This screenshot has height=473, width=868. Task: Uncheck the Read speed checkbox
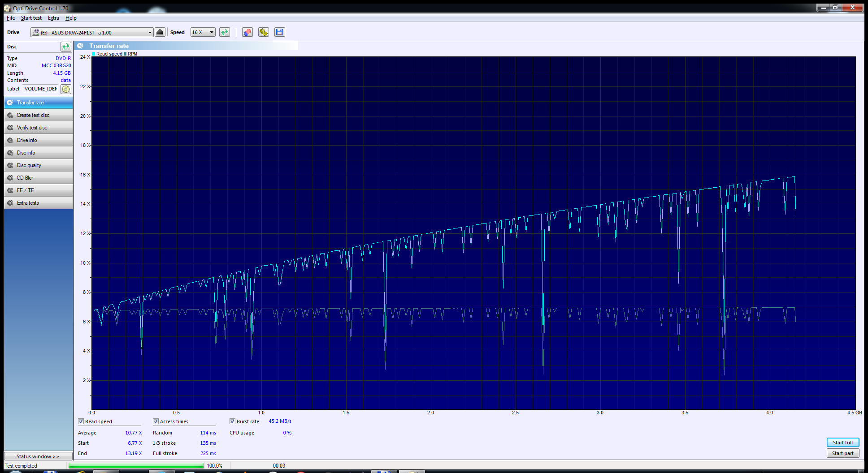pos(81,421)
